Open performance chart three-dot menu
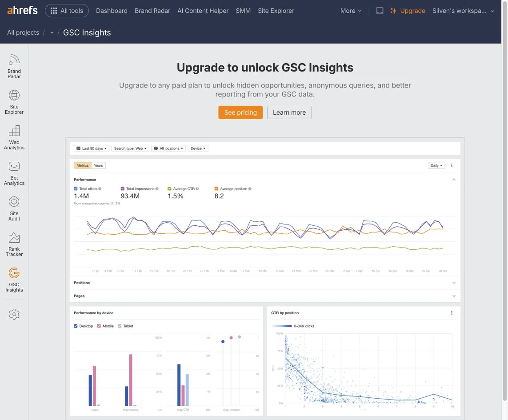Screen dimensions: 508x420 click(452, 165)
